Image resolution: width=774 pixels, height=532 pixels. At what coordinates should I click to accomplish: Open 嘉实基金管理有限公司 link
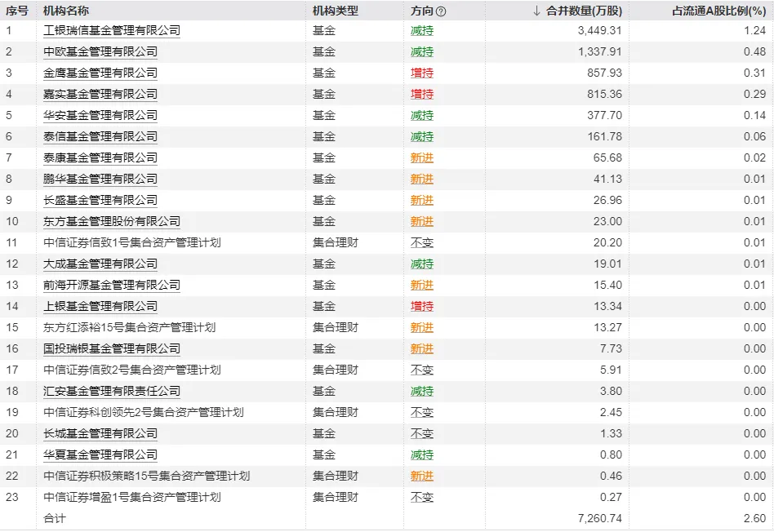[100, 95]
